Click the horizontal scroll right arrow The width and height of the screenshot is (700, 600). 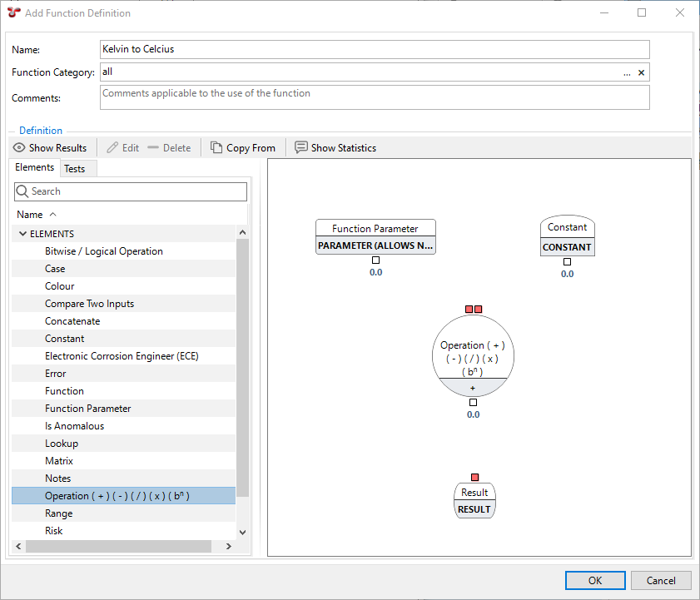pyautogui.click(x=229, y=546)
